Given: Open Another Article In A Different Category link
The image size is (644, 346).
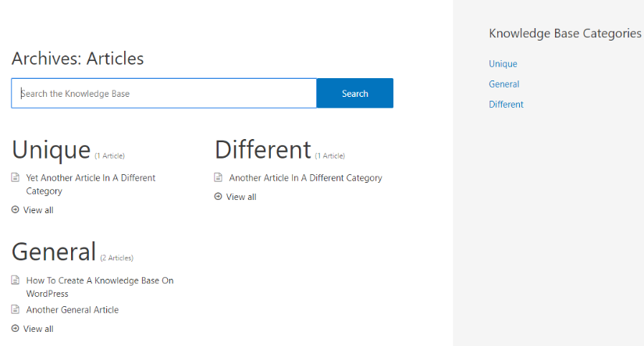Looking at the screenshot, I should (305, 178).
